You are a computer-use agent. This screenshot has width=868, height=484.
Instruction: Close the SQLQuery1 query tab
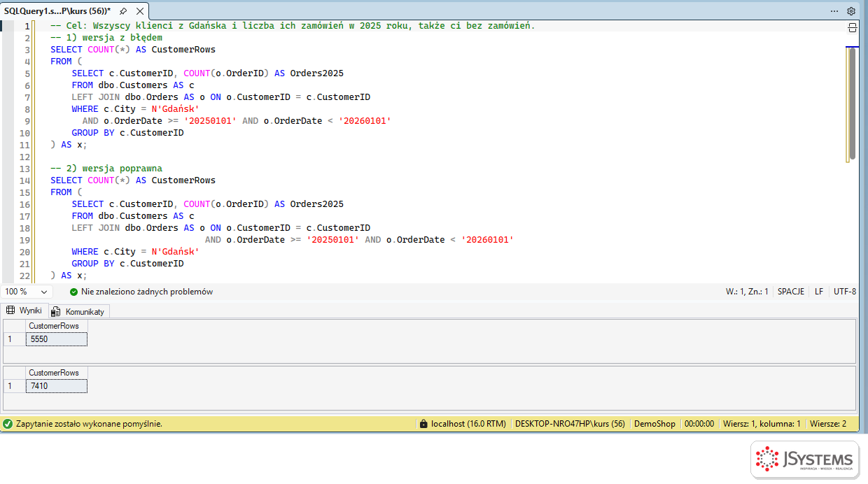pos(140,11)
